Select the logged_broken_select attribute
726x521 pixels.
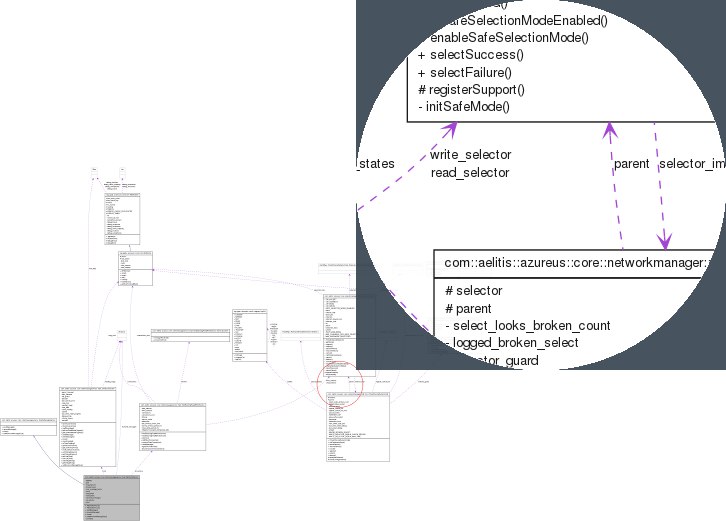512,343
